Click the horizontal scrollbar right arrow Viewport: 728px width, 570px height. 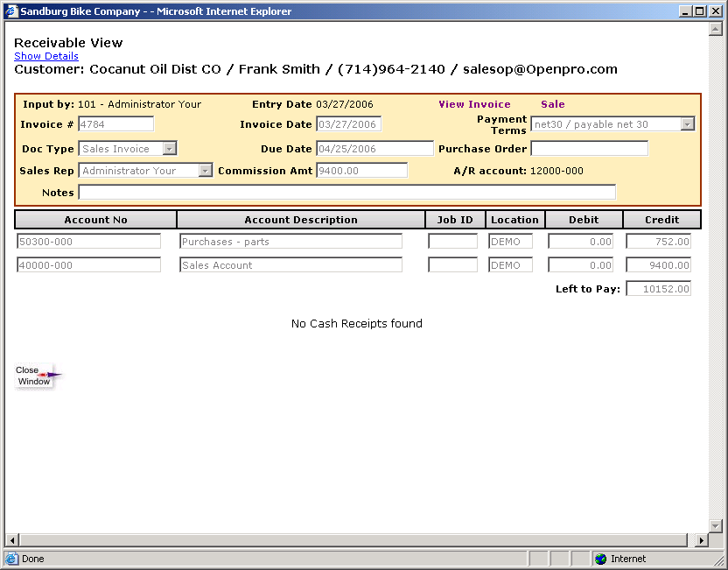coord(701,540)
